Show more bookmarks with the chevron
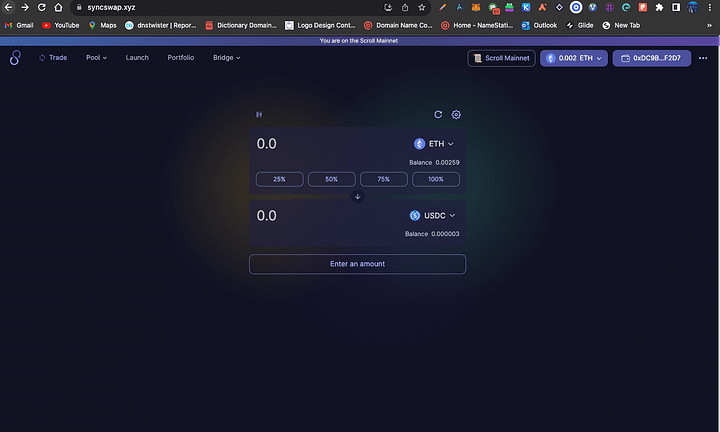 pyautogui.click(x=709, y=25)
